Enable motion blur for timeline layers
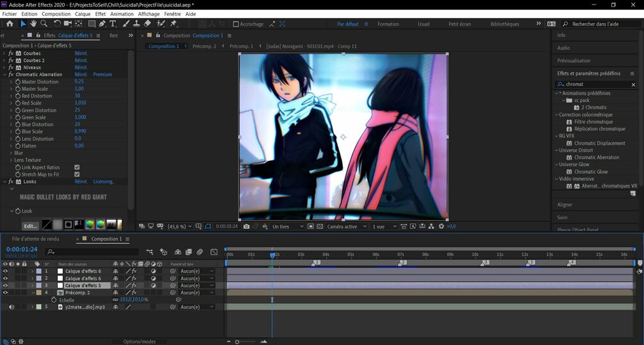The width and height of the screenshot is (644, 345). click(199, 251)
